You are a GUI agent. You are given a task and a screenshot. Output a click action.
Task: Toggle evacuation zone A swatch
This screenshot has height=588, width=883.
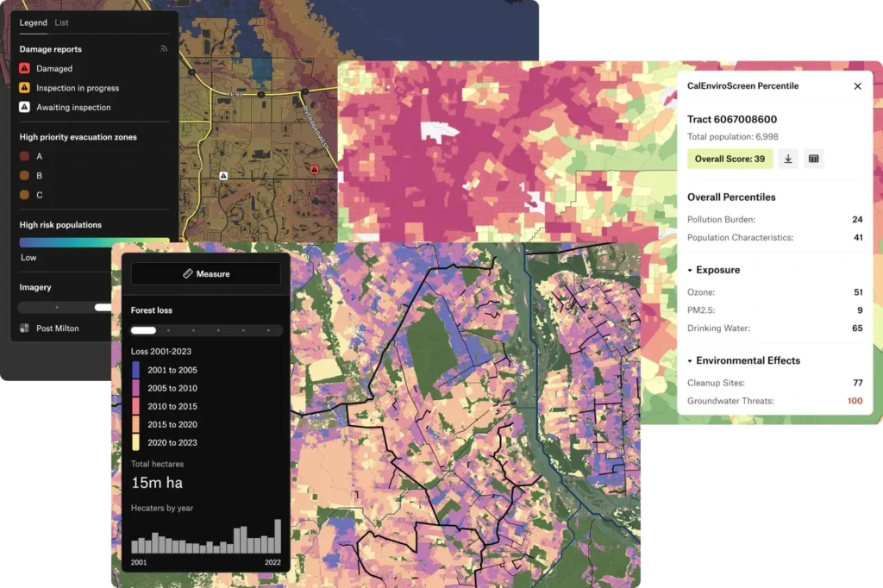(25, 156)
